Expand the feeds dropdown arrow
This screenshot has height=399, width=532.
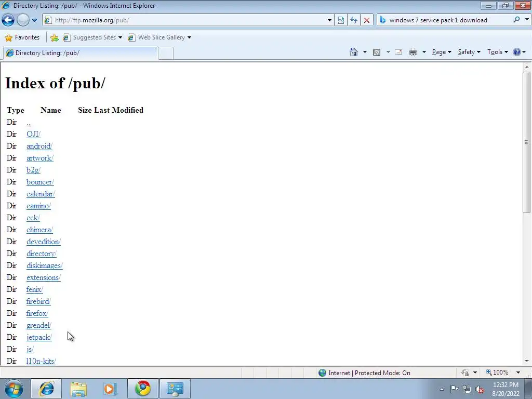click(388, 52)
